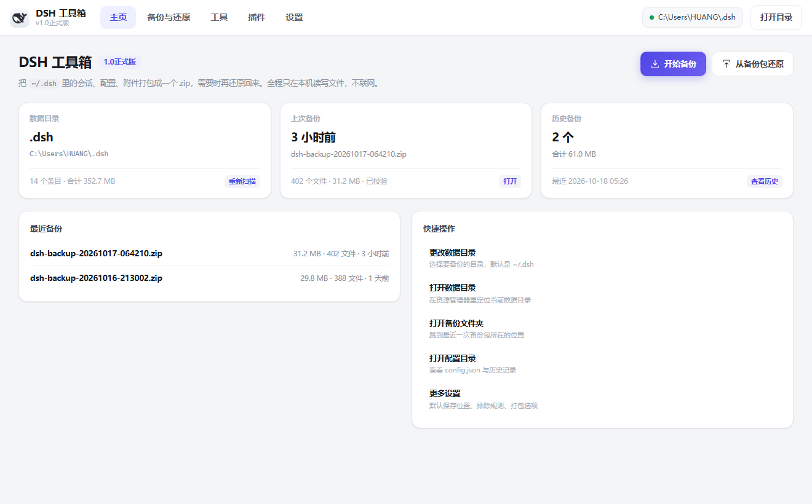Click the 2 个 history count heading
Viewport: 812px width, 504px height.
[x=563, y=137]
